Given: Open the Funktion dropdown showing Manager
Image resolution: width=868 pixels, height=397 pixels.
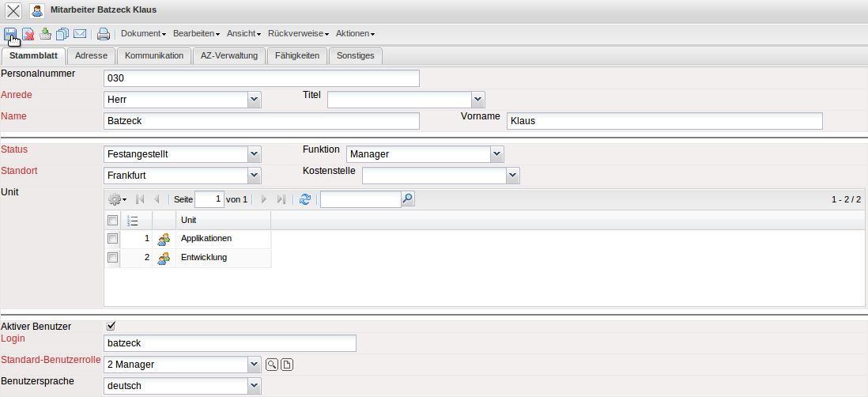Looking at the screenshot, I should 496,154.
